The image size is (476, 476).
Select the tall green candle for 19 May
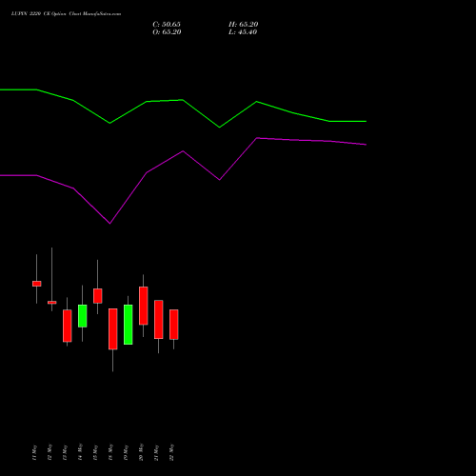click(129, 325)
